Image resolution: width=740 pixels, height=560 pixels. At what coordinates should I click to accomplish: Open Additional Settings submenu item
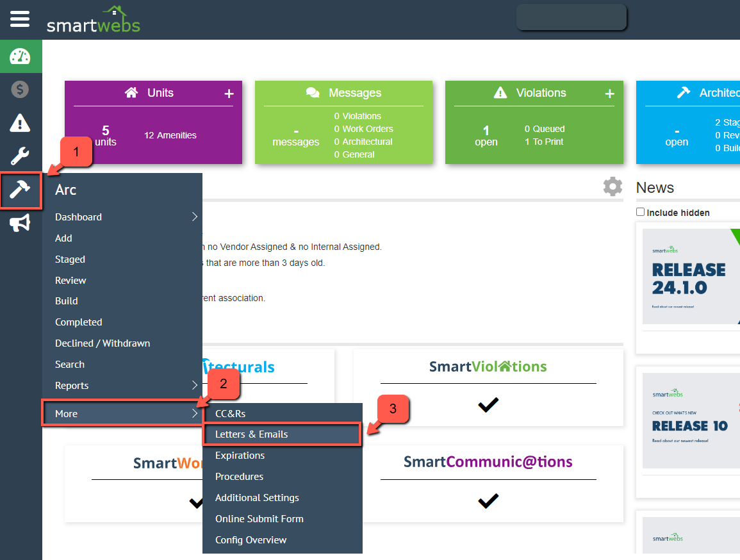click(283, 498)
